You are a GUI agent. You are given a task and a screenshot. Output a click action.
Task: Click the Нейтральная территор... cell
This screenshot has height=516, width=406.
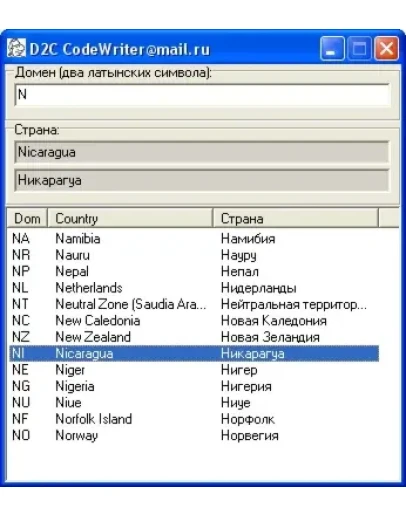[x=294, y=304]
